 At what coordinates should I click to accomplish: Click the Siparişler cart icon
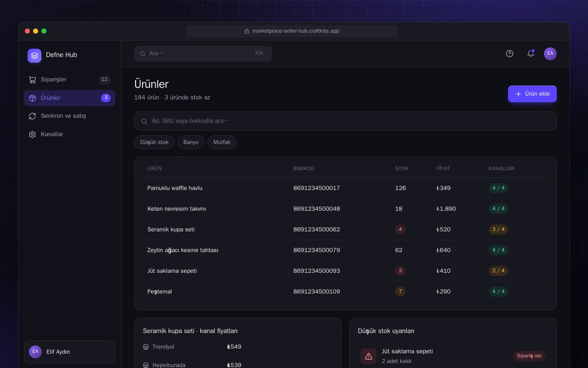(32, 80)
